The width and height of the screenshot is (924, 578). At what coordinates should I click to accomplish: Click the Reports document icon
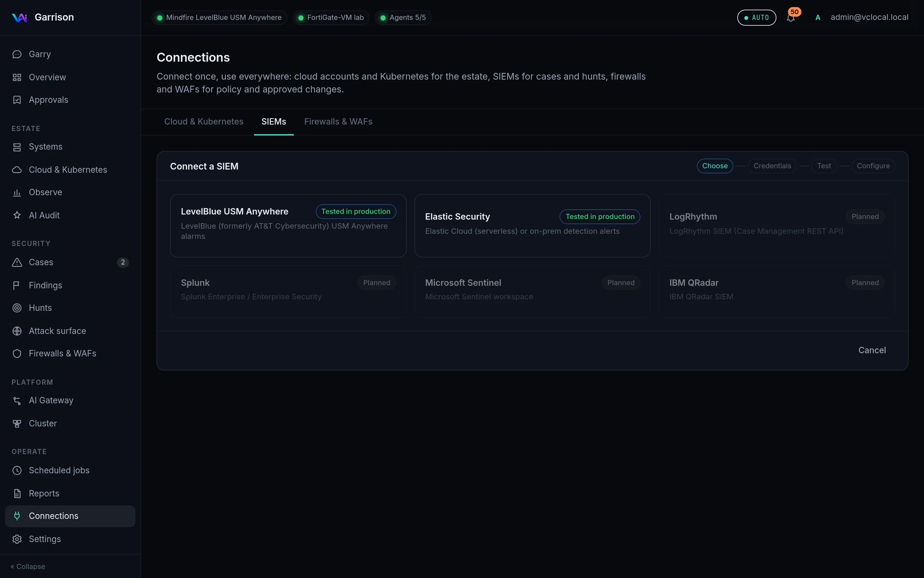[17, 494]
